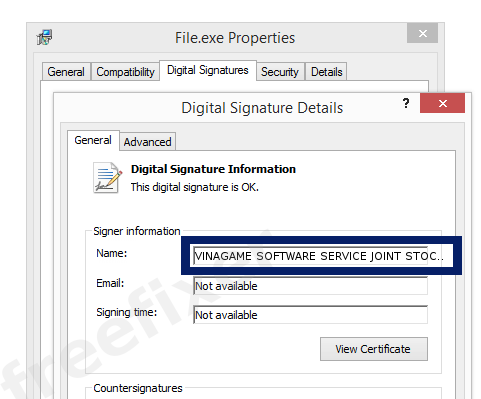Click the File.exe Properties title text

235,38
